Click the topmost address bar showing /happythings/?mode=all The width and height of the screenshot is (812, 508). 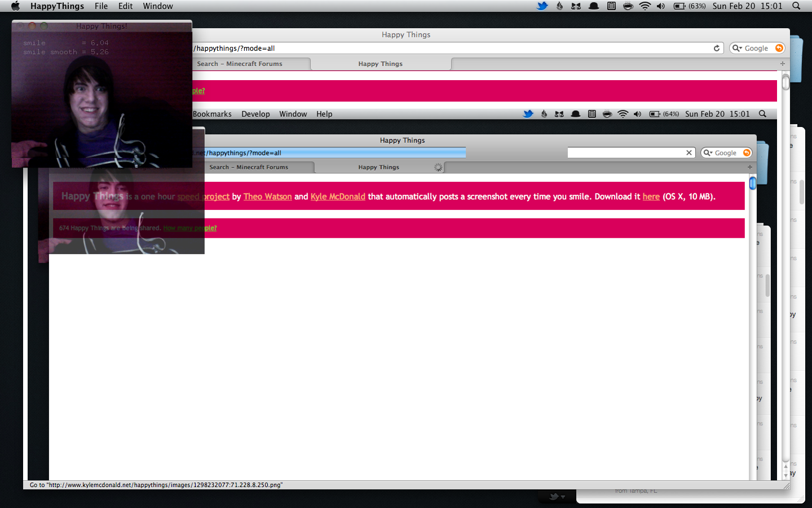tap(451, 49)
